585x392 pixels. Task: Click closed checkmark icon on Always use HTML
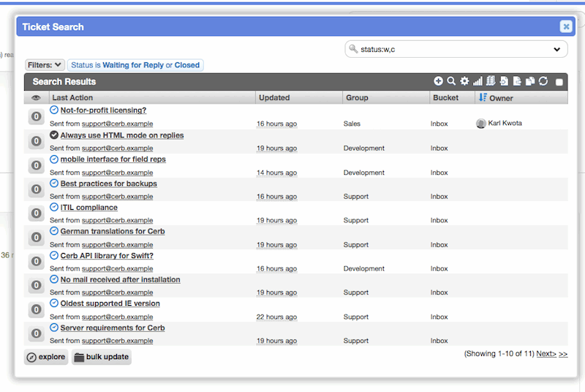point(54,135)
